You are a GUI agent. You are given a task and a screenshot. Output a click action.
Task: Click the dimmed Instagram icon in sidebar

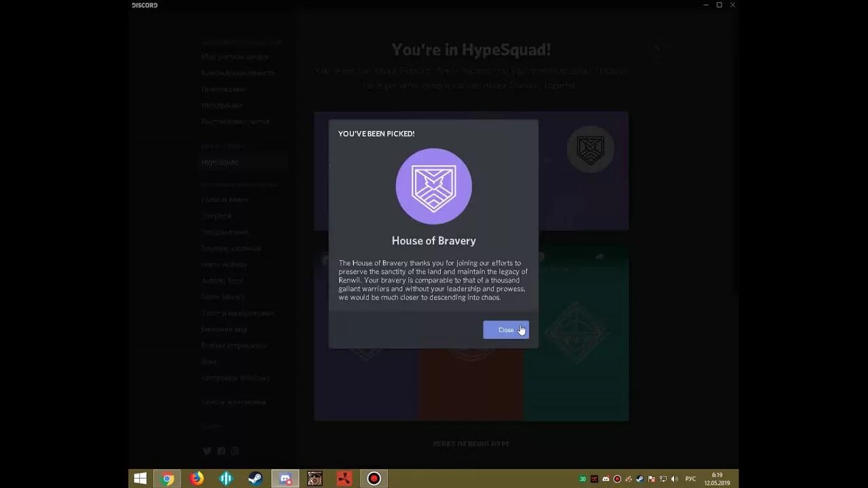(x=235, y=451)
